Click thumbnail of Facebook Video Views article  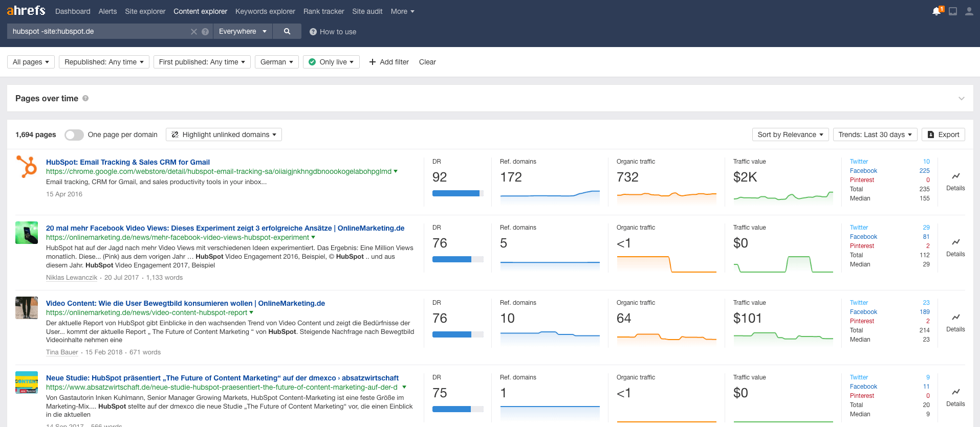pos(27,233)
